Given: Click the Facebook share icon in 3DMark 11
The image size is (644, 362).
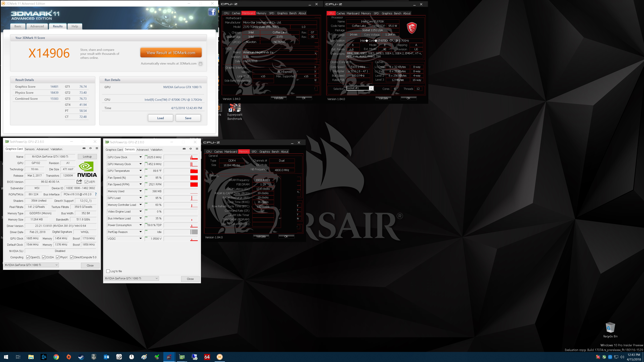Looking at the screenshot, I should [x=212, y=12].
